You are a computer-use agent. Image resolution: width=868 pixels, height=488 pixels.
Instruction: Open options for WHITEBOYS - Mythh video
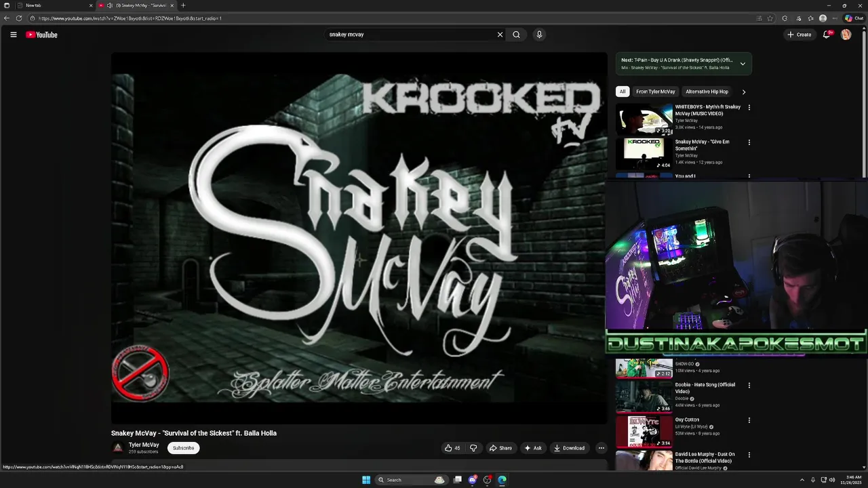pyautogui.click(x=749, y=107)
